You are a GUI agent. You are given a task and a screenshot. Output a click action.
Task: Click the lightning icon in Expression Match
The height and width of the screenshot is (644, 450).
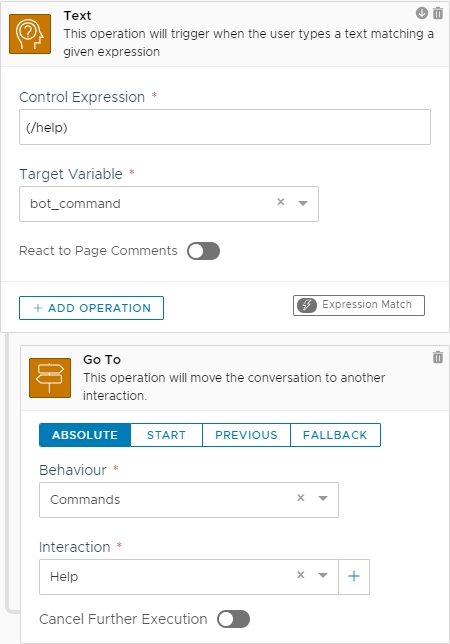pyautogui.click(x=307, y=305)
